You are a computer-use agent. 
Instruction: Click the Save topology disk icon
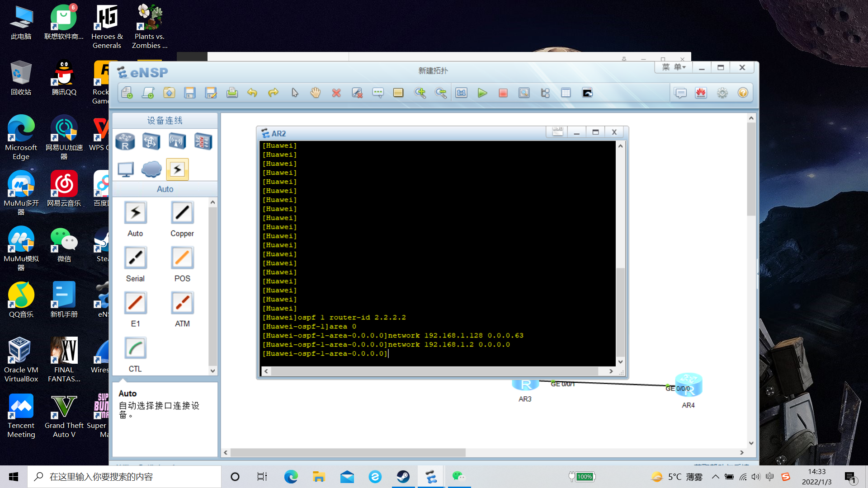(190, 93)
